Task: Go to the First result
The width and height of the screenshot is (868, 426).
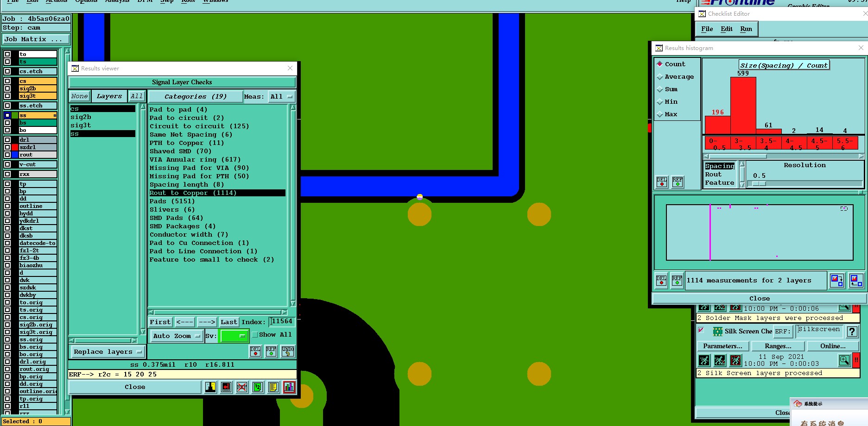Action: tap(160, 322)
